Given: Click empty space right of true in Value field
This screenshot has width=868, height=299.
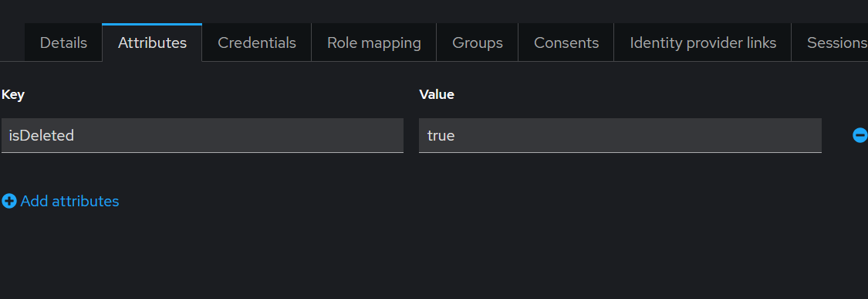Looking at the screenshot, I should point(637,135).
